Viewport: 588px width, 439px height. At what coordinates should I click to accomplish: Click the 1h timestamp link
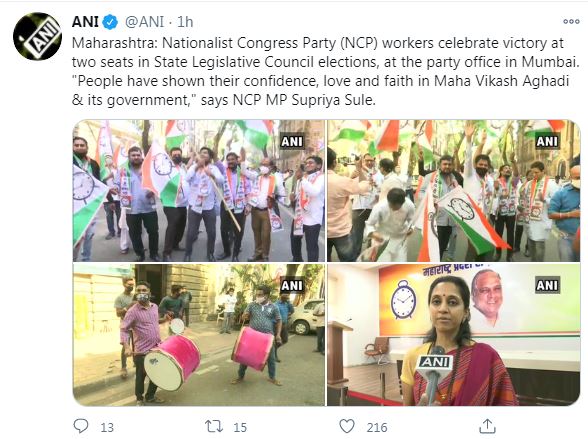coord(185,22)
